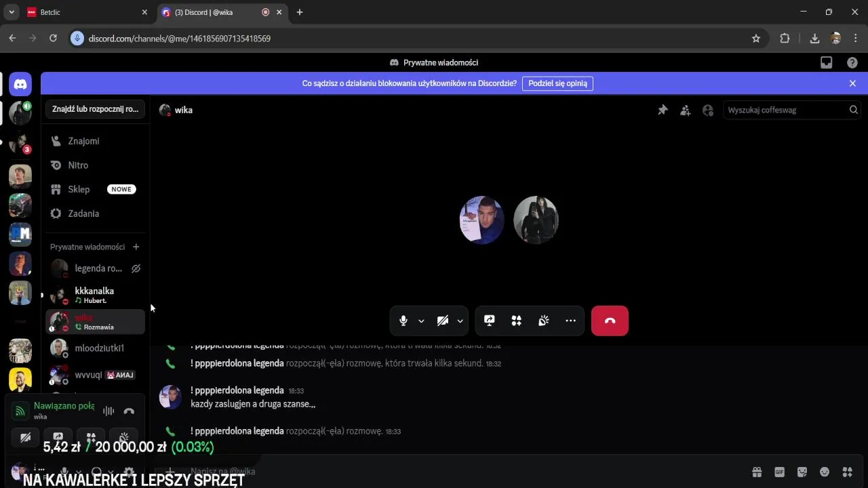The width and height of the screenshot is (868, 488).
Task: Click message 'kazdy zaslugjen a druga szanse..,'
Action: (x=253, y=404)
